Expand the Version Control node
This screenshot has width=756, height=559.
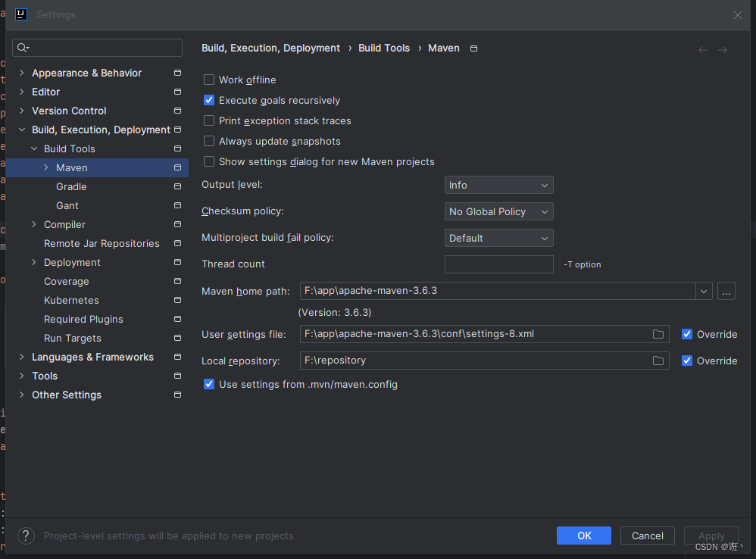pos(22,111)
